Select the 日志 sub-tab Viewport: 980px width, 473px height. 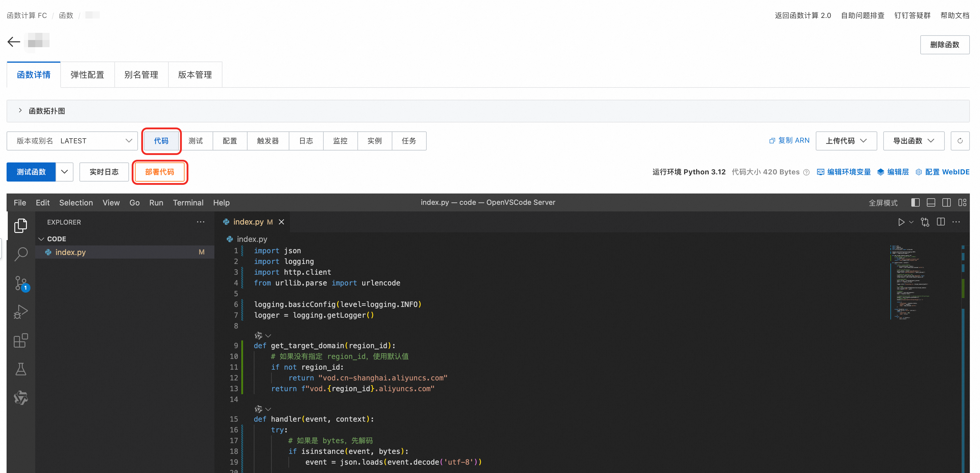click(x=306, y=141)
